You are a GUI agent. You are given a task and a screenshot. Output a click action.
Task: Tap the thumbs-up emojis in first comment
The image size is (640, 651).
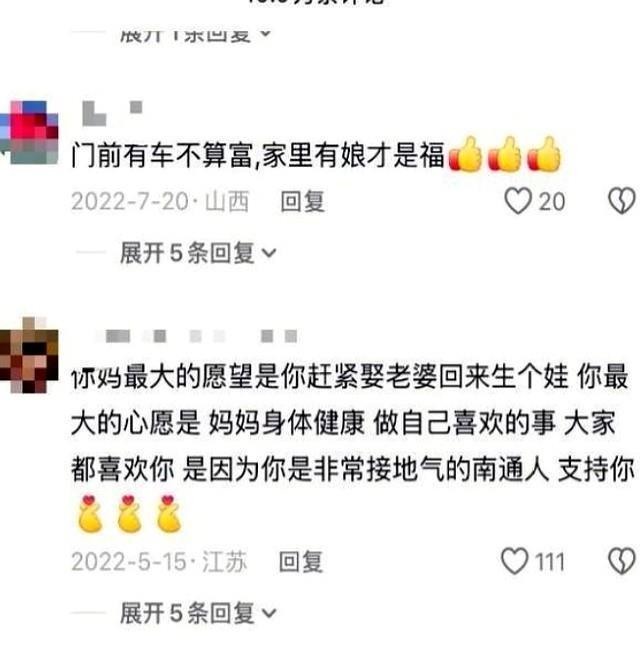pos(505,154)
